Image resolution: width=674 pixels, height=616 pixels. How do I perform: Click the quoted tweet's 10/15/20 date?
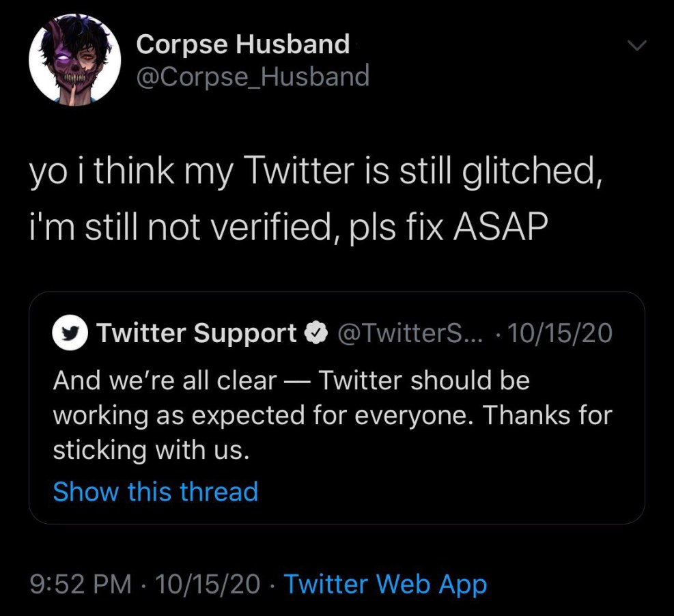coord(561,333)
